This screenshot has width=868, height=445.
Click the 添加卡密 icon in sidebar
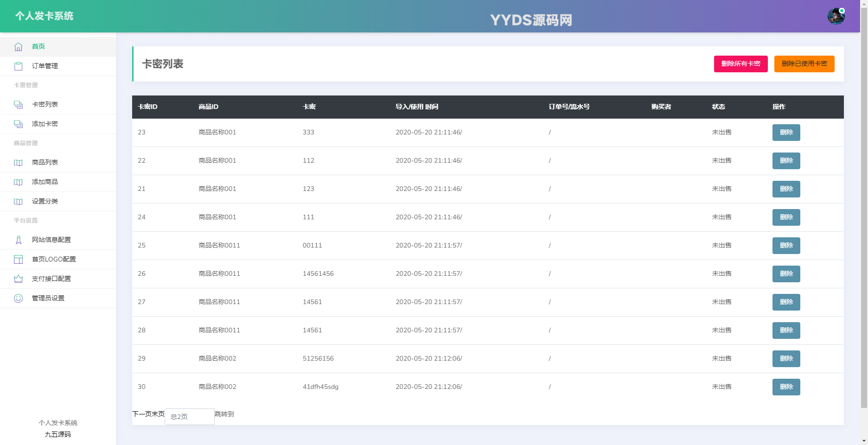click(x=18, y=124)
